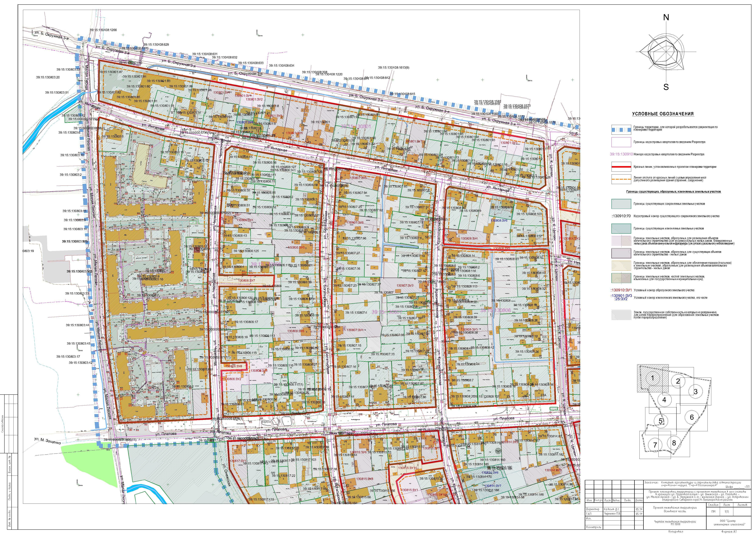The height and width of the screenshot is (534, 756).
Task: Click sheet circle number 6 in index
Action: [691, 417]
